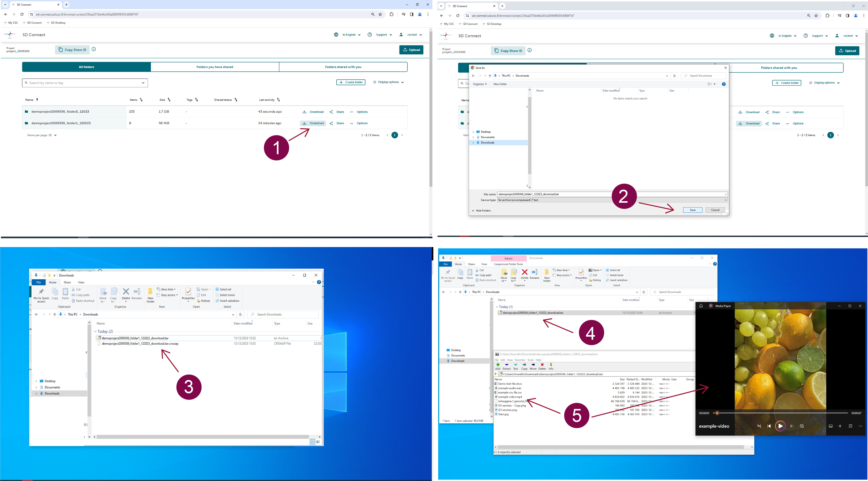Viewport: 868px width, 481px height.
Task: Click the Copy icon in 7-Zip toolbar
Action: pyautogui.click(x=524, y=365)
